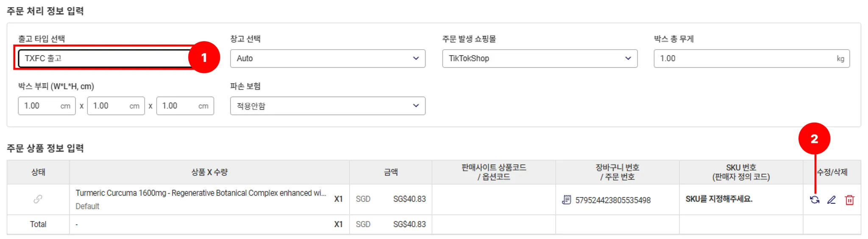Image resolution: width=868 pixels, height=239 pixels.
Task: Click order number 579524423805535498
Action: coord(612,200)
